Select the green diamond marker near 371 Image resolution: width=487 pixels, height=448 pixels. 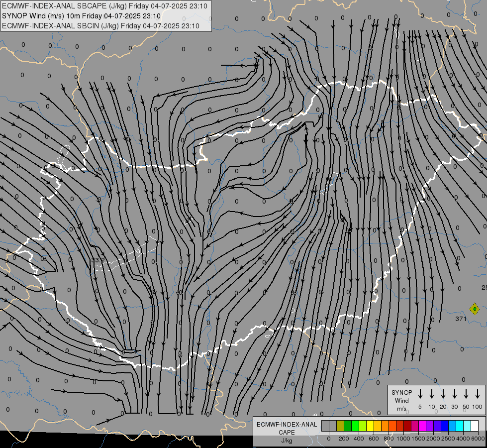pyautogui.click(x=474, y=309)
